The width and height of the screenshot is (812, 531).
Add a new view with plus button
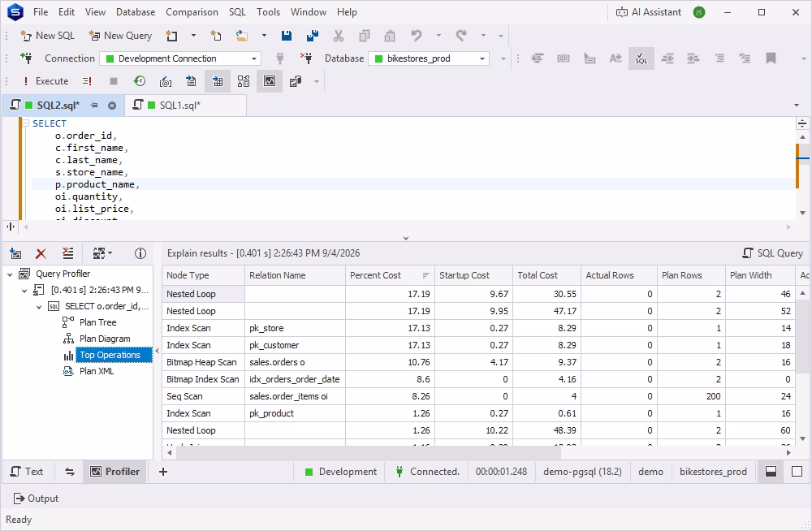coord(163,472)
